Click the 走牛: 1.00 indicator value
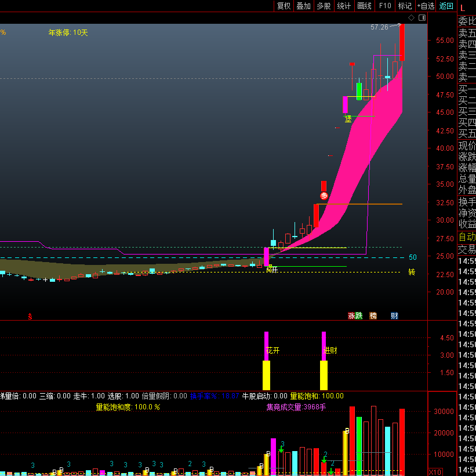 [x=89, y=396]
